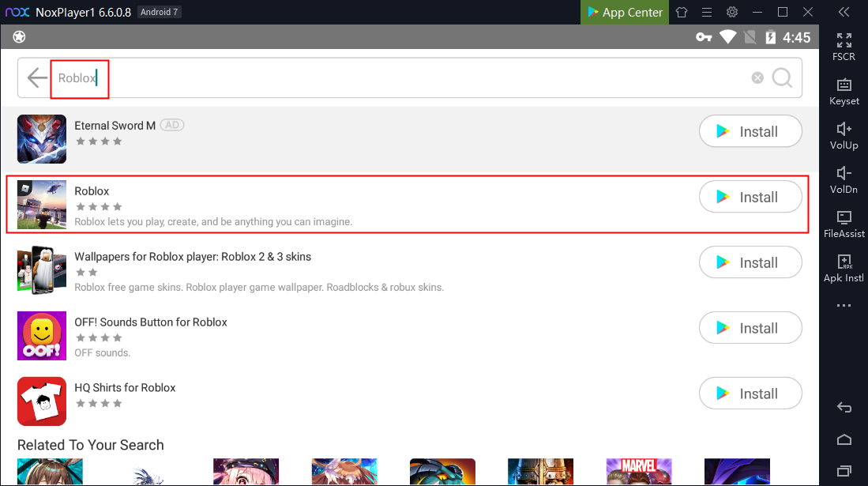868x486 pixels.
Task: Select the Roblox title text
Action: click(x=92, y=191)
